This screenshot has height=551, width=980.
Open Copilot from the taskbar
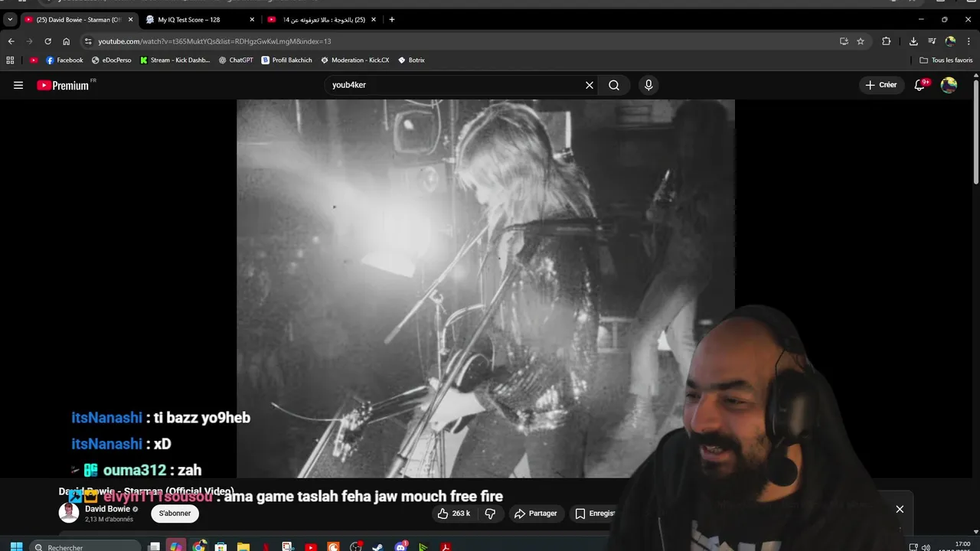[x=176, y=546]
